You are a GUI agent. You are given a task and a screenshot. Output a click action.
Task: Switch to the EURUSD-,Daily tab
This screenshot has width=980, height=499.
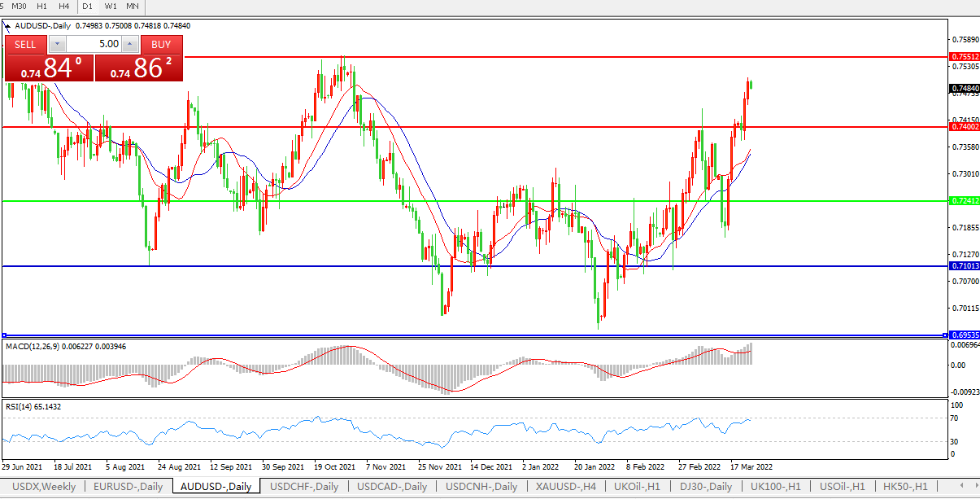[x=128, y=487]
